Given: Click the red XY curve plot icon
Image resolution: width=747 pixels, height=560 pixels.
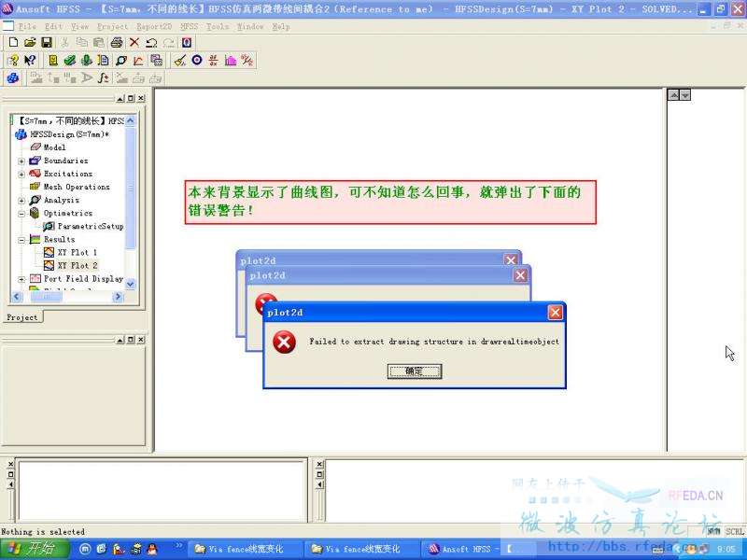Looking at the screenshot, I should pyautogui.click(x=138, y=61).
